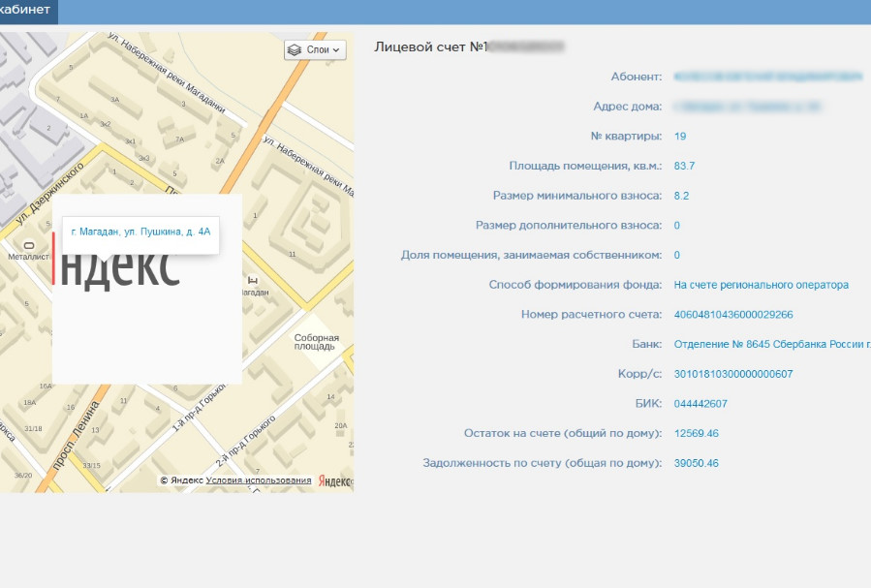Click the Слои dropdown chevron arrow
Image resolution: width=871 pixels, height=588 pixels.
(336, 49)
